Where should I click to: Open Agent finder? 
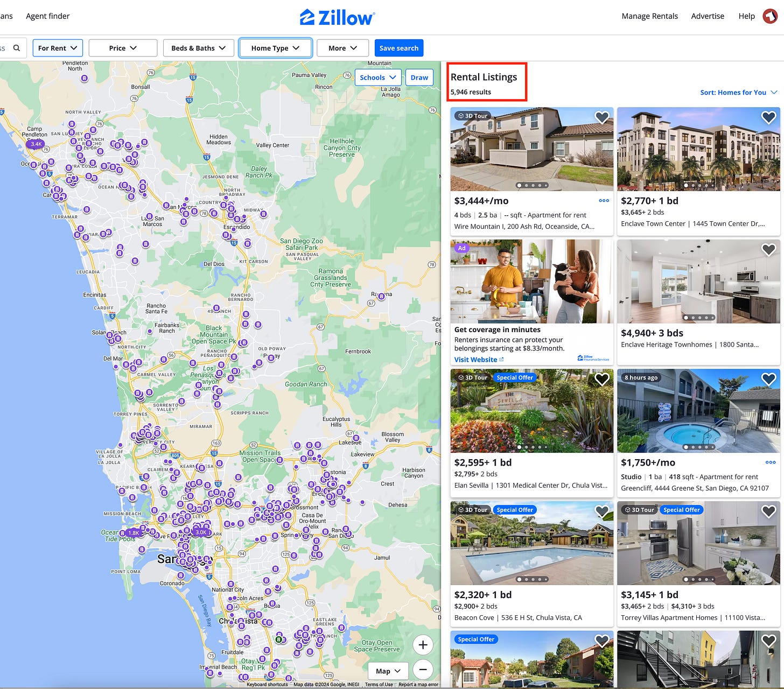pyautogui.click(x=48, y=16)
